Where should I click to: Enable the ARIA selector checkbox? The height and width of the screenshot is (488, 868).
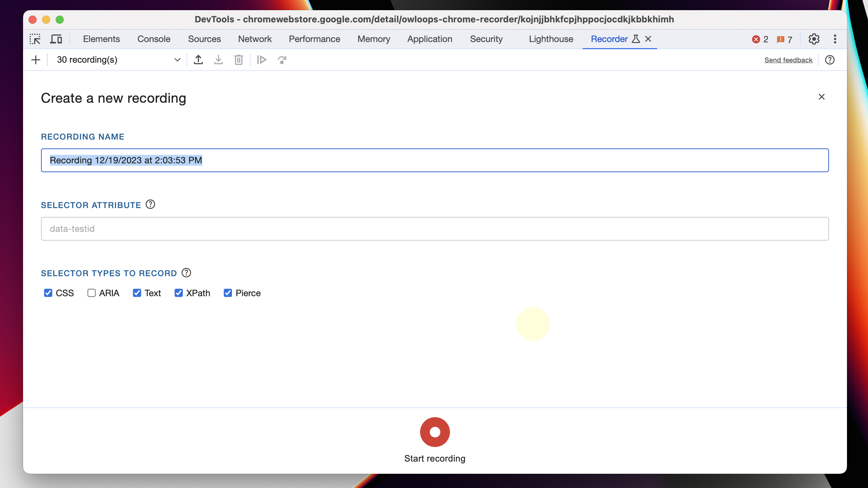click(92, 293)
